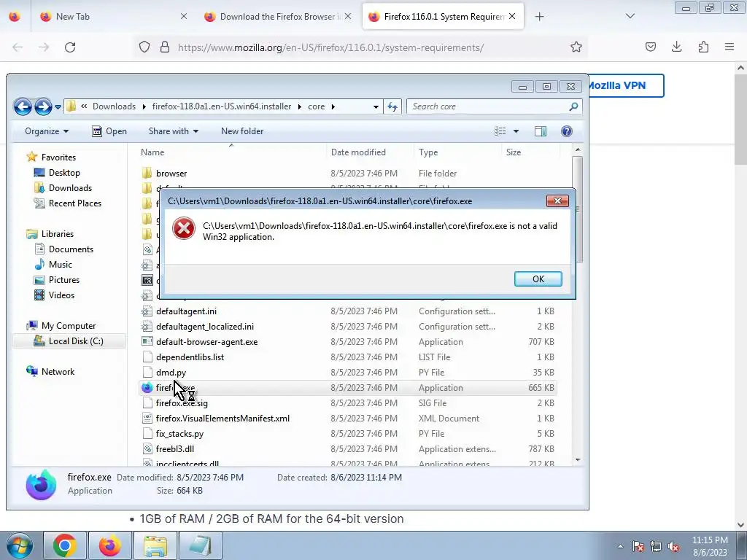Open the Firefox extensions icon
This screenshot has width=747, height=560.
[x=703, y=47]
